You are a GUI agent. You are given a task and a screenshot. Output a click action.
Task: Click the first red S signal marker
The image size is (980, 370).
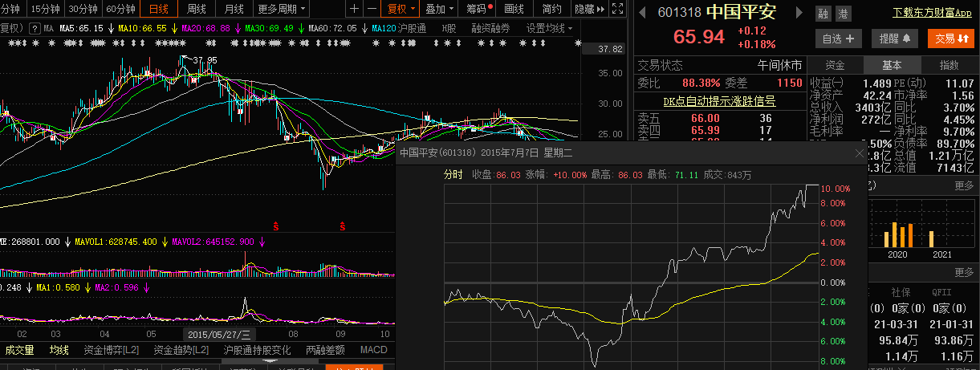pyautogui.click(x=276, y=226)
